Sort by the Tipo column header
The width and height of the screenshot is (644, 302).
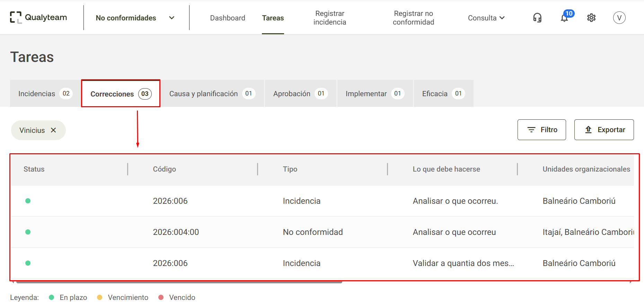290,169
